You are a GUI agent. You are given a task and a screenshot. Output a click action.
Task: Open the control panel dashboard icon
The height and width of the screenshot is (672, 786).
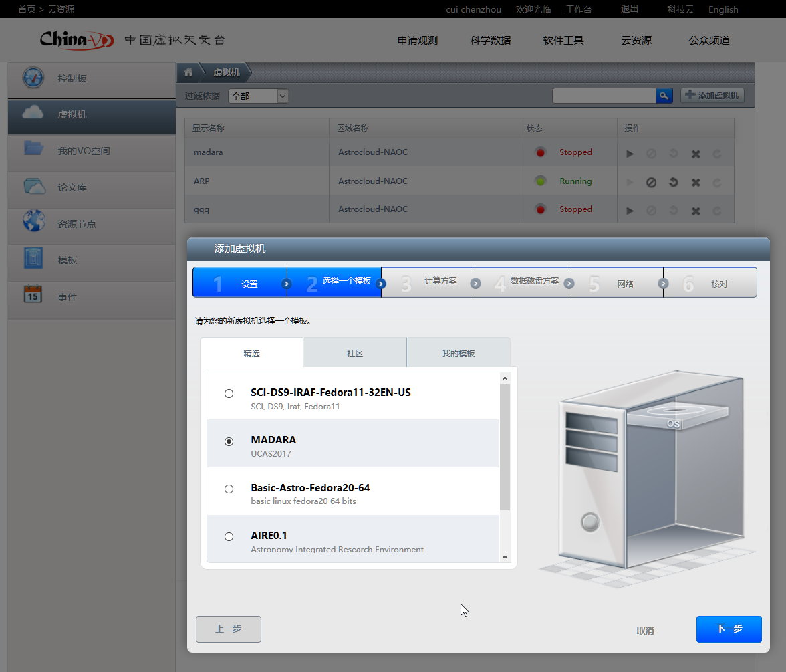click(33, 78)
